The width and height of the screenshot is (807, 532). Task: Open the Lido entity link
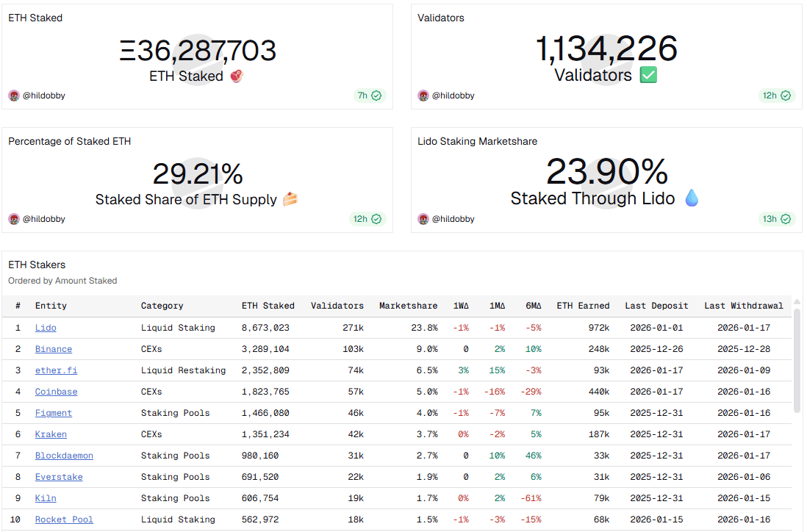46,328
